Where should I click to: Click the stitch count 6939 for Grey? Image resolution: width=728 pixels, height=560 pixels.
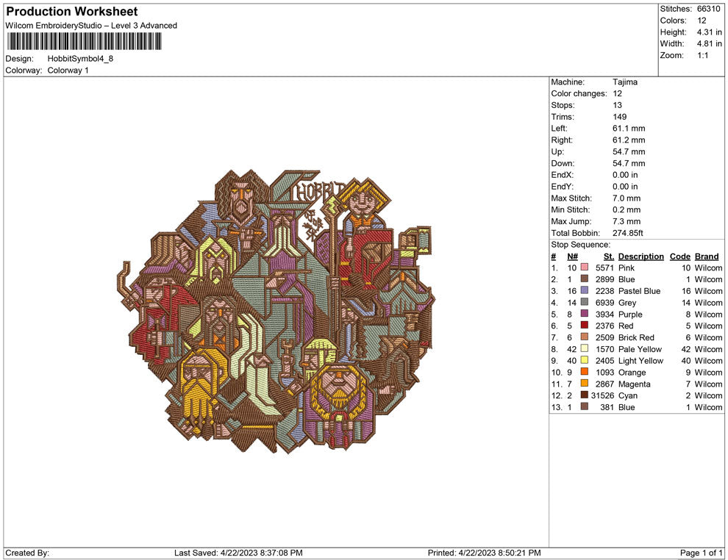click(x=604, y=303)
